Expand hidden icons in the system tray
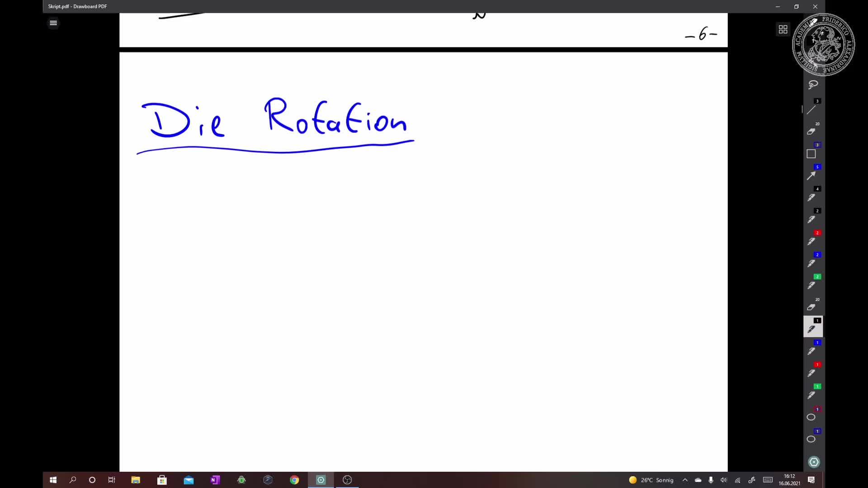Viewport: 868px width, 488px height. 685,480
